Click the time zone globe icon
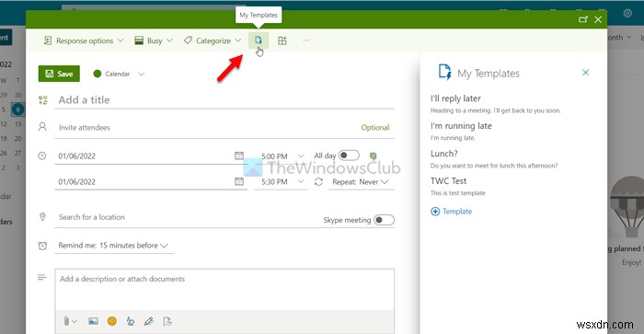The width and height of the screenshot is (644, 334). tap(373, 155)
